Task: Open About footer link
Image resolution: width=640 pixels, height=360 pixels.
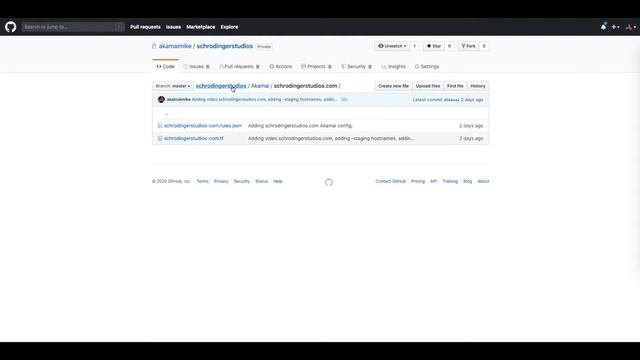Action: [483, 181]
